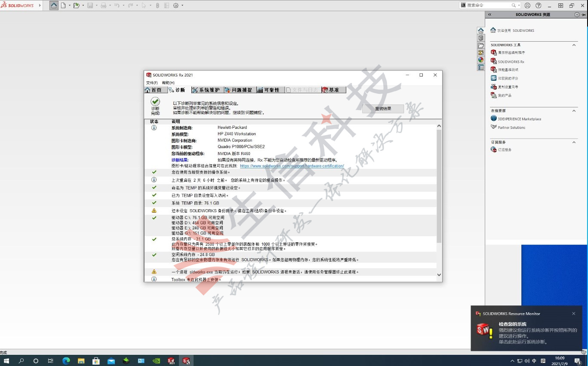Click the 诊断结果 label

180,160
